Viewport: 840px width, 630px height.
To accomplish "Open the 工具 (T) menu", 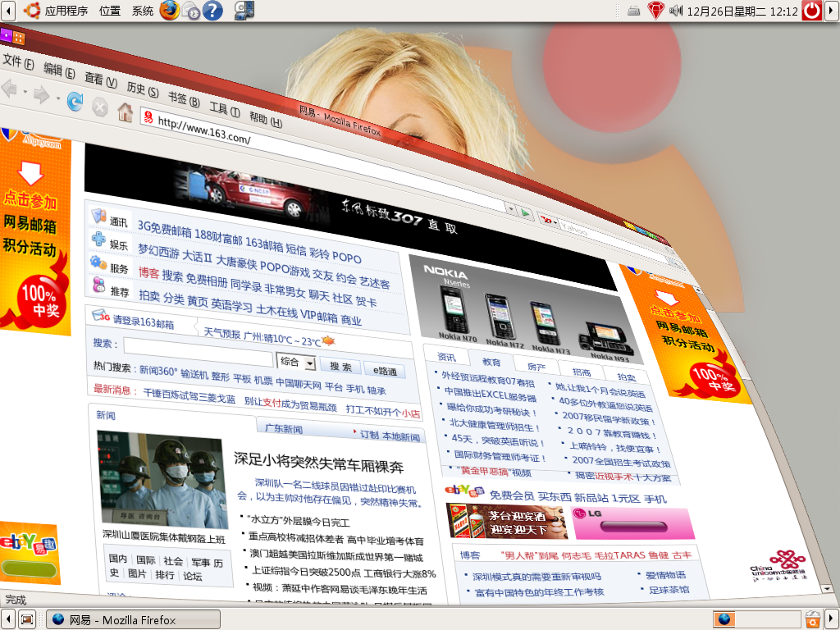I will click(x=225, y=109).
